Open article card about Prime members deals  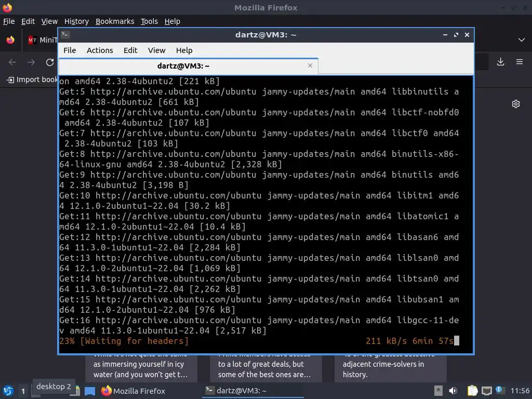pyautogui.click(x=265, y=368)
